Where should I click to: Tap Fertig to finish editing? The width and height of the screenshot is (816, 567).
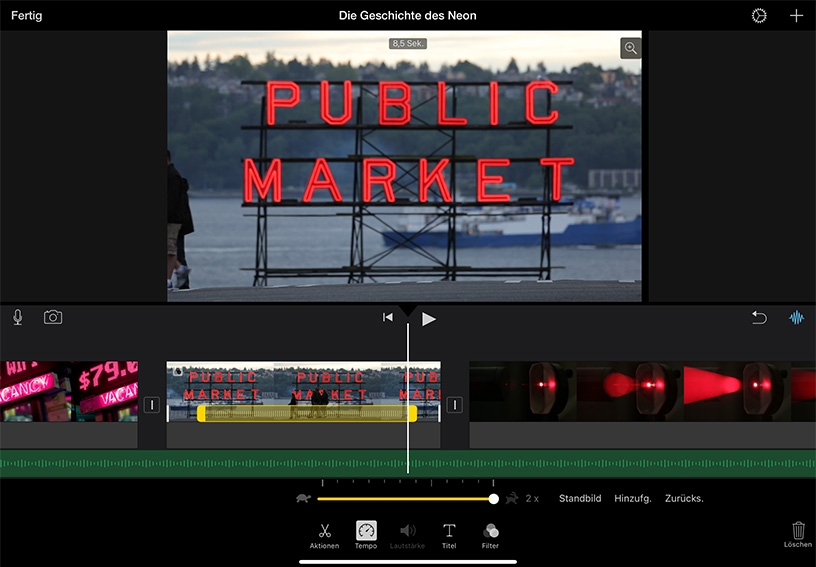click(27, 16)
